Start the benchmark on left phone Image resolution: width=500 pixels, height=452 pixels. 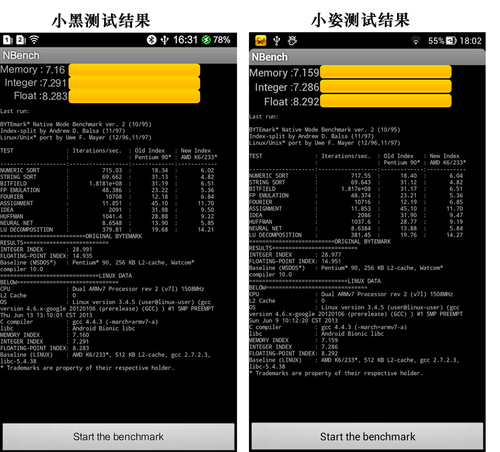click(118, 437)
